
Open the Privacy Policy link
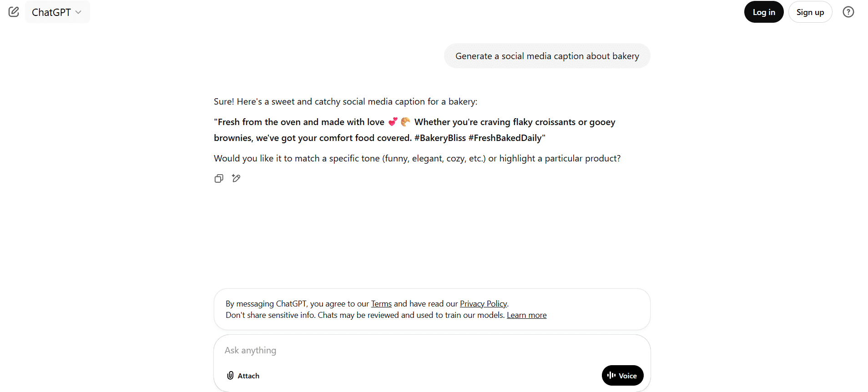coord(483,303)
